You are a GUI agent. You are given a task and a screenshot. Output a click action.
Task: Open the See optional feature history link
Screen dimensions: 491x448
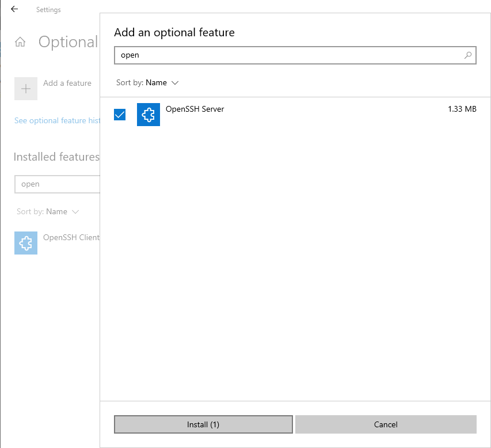pos(55,120)
